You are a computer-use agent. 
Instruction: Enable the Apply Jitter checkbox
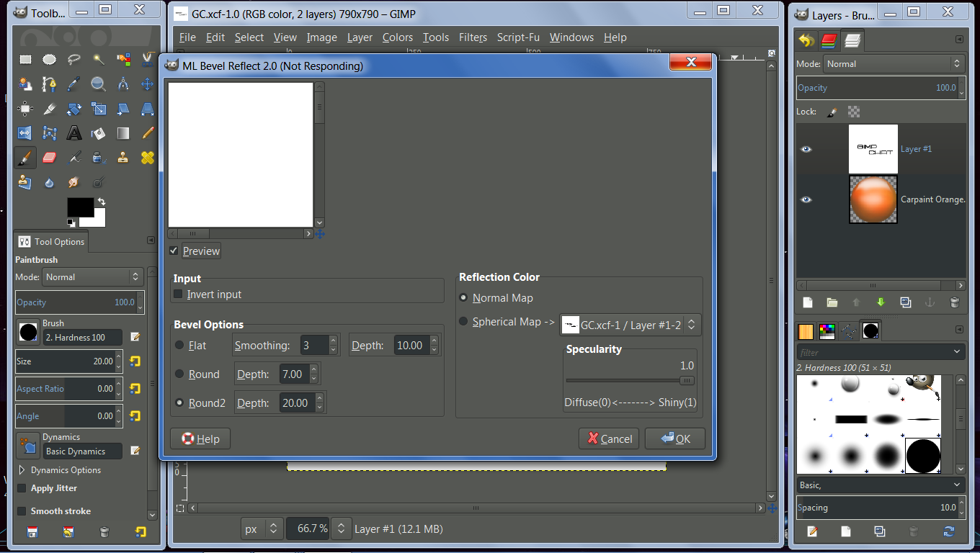click(x=22, y=488)
